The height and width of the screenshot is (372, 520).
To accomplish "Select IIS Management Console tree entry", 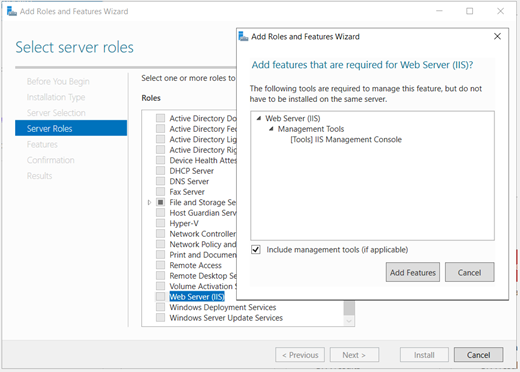I will click(x=346, y=139).
